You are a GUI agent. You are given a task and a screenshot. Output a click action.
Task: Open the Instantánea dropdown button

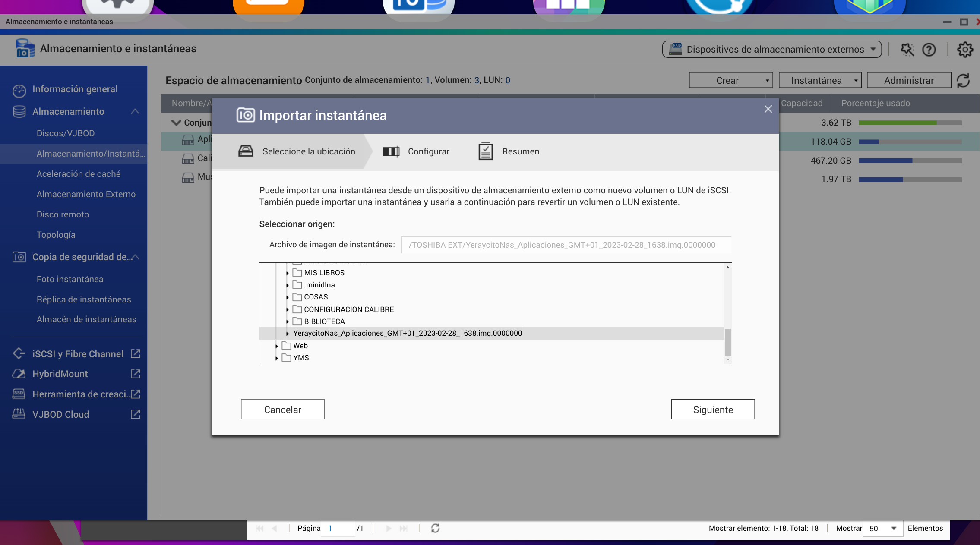point(819,81)
